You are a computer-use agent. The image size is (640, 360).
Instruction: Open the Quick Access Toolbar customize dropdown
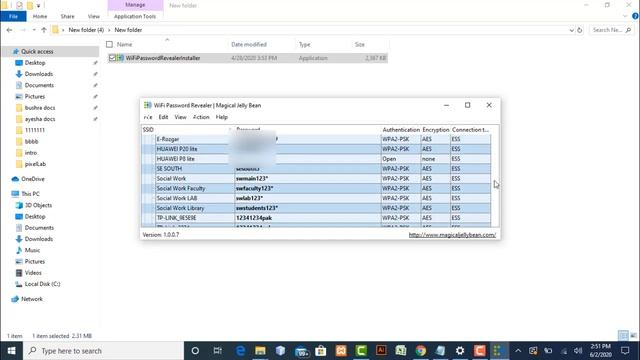coord(38,6)
